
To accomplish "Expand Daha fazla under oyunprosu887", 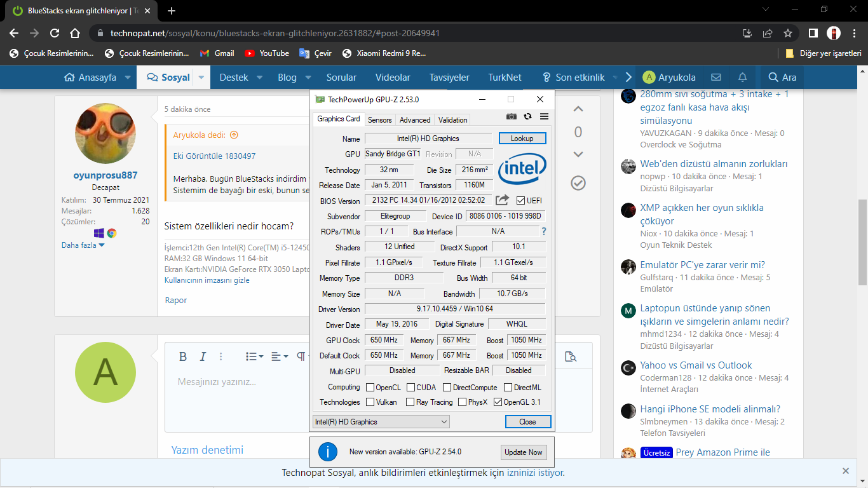I will click(83, 245).
